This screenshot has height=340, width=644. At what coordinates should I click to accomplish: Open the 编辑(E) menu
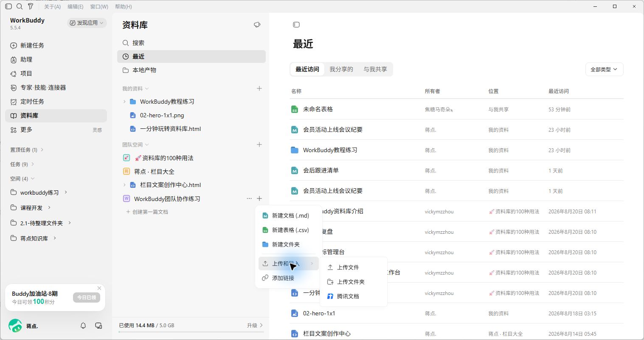point(76,6)
